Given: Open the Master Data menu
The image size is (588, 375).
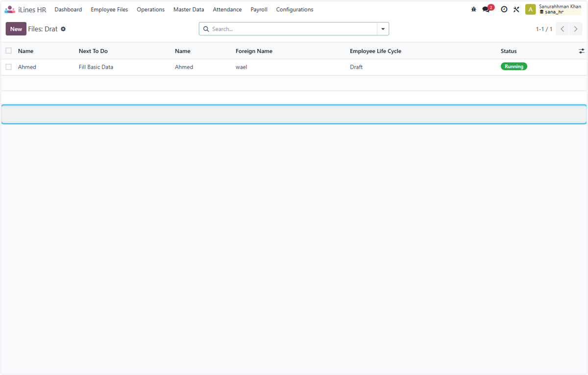Looking at the screenshot, I should (x=189, y=9).
